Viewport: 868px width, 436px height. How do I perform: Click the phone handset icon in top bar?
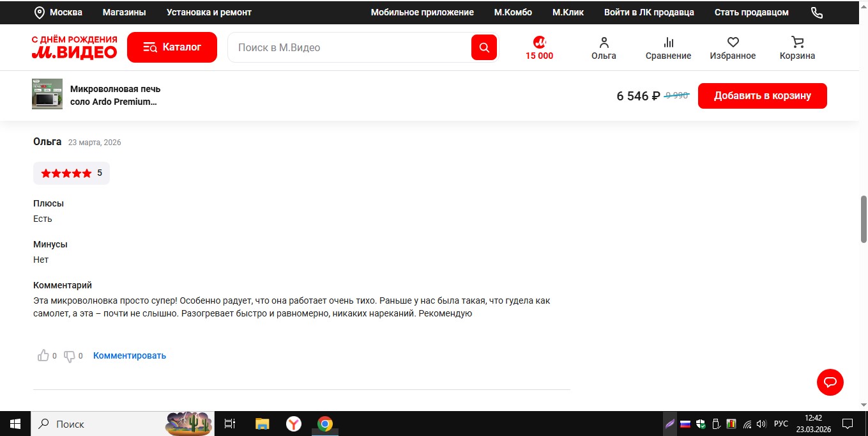coord(817,13)
